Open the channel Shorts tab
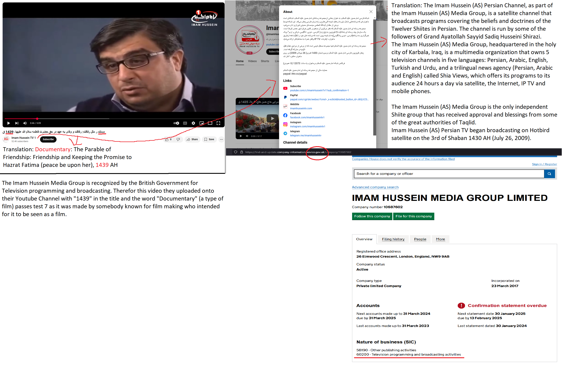563x392 pixels. pos(265,61)
